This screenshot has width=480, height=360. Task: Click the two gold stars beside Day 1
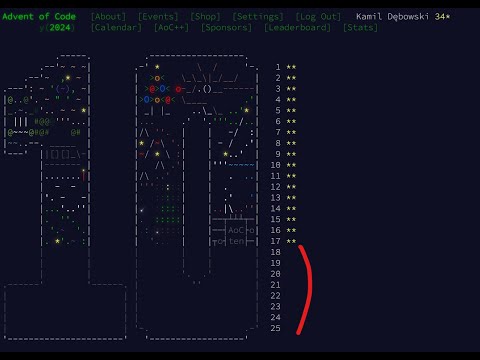pyautogui.click(x=291, y=67)
